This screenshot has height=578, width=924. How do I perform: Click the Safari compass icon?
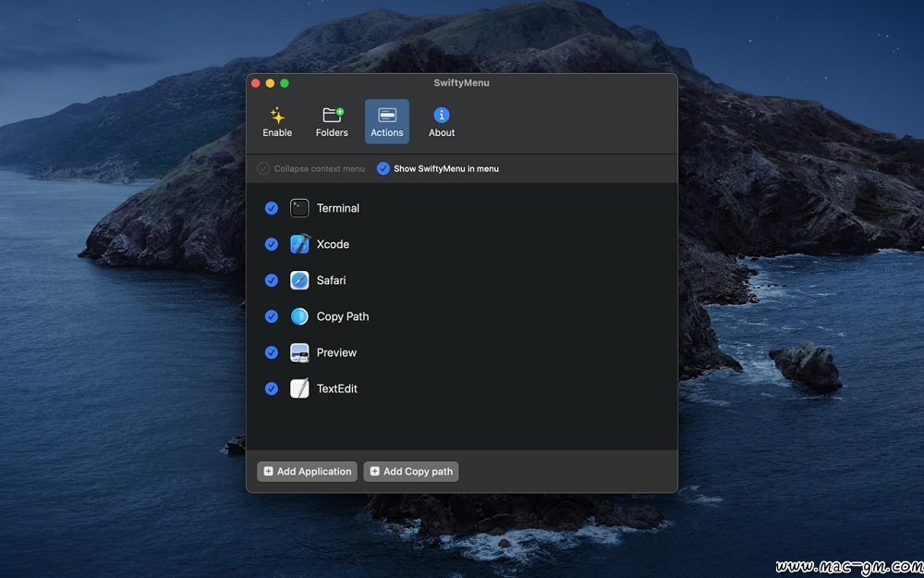coord(299,280)
